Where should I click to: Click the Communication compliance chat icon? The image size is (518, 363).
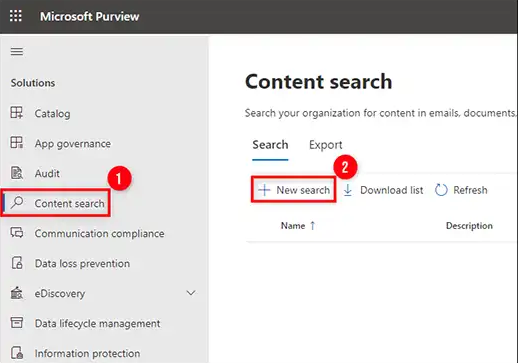pos(17,232)
